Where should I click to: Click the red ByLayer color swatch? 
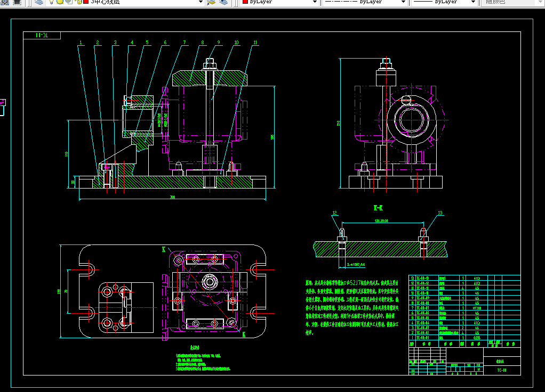point(245,2)
